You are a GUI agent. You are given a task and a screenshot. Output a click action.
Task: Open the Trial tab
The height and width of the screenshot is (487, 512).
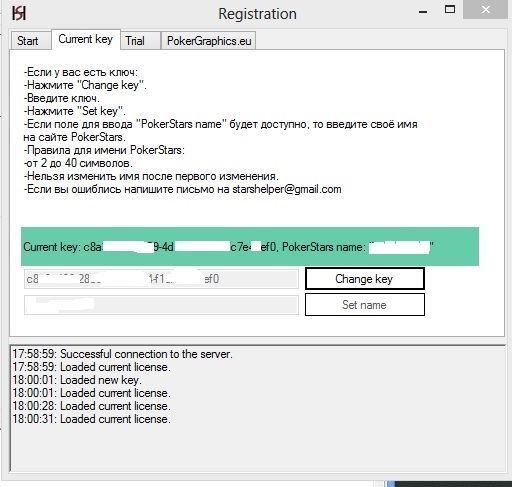click(140, 41)
